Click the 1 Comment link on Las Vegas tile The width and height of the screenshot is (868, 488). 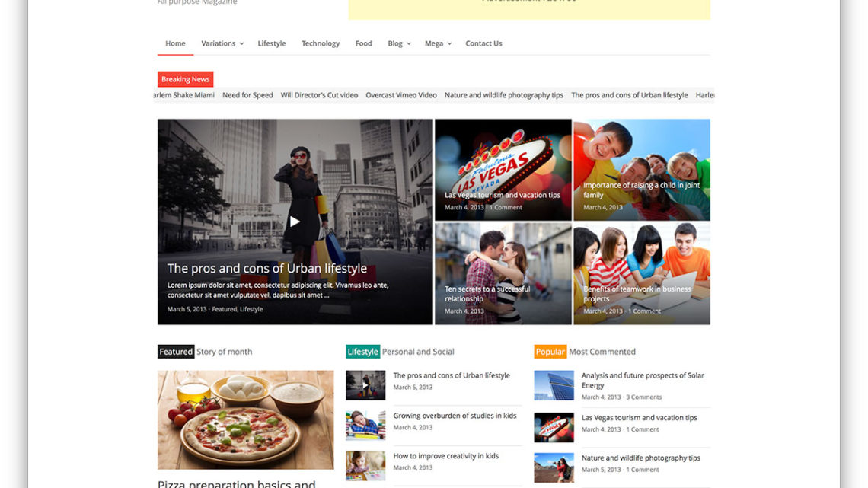[x=506, y=208]
